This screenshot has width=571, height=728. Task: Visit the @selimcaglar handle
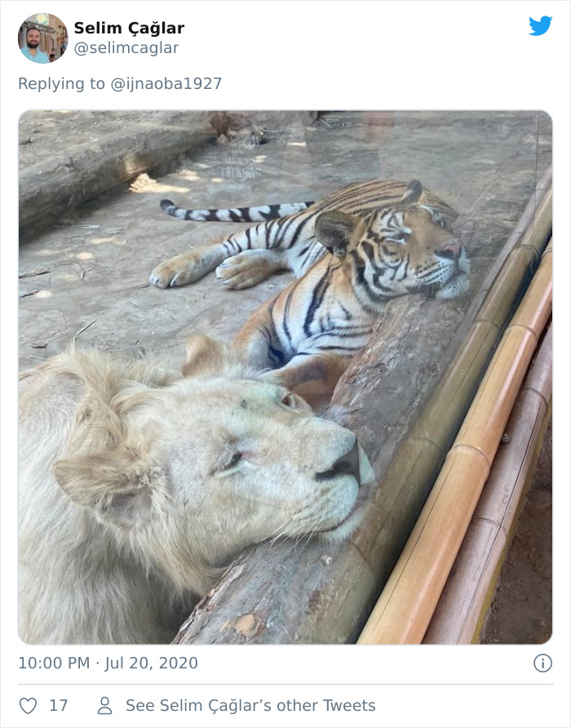tap(126, 48)
